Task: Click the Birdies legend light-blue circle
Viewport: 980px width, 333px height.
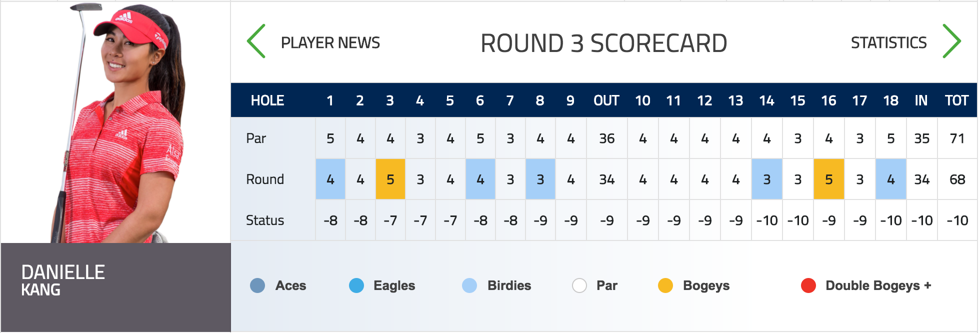Action: tap(469, 285)
